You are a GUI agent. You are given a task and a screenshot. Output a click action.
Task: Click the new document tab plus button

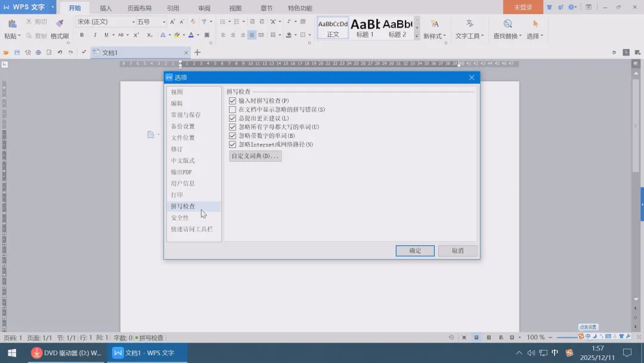click(197, 53)
